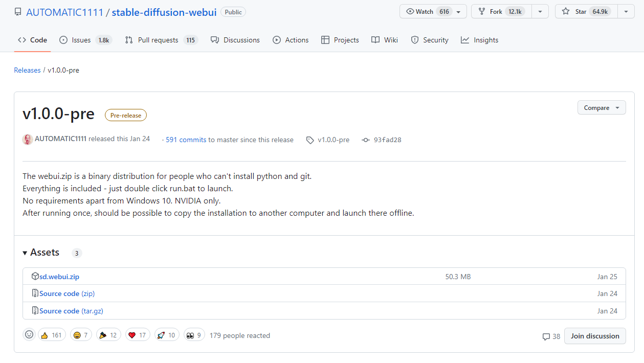Star the repository
Image resolution: width=644 pixels, height=363 pixels.
pyautogui.click(x=586, y=11)
